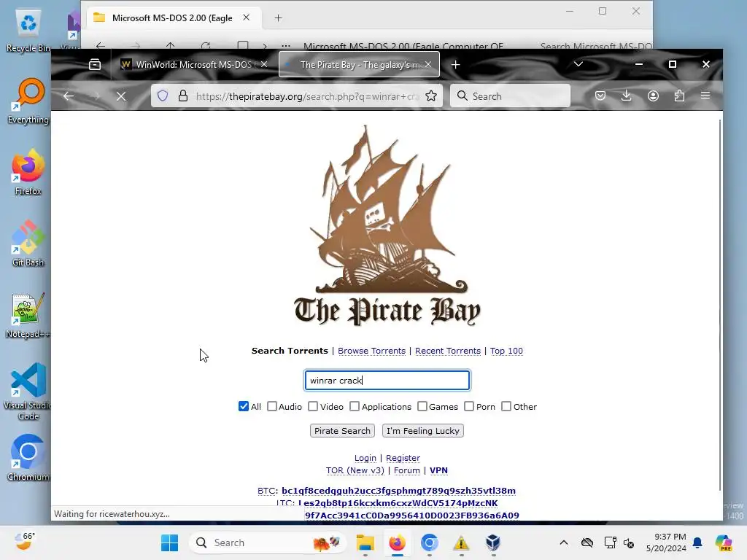747x560 pixels.
Task: Click the Firefox Search box
Action: click(x=510, y=96)
